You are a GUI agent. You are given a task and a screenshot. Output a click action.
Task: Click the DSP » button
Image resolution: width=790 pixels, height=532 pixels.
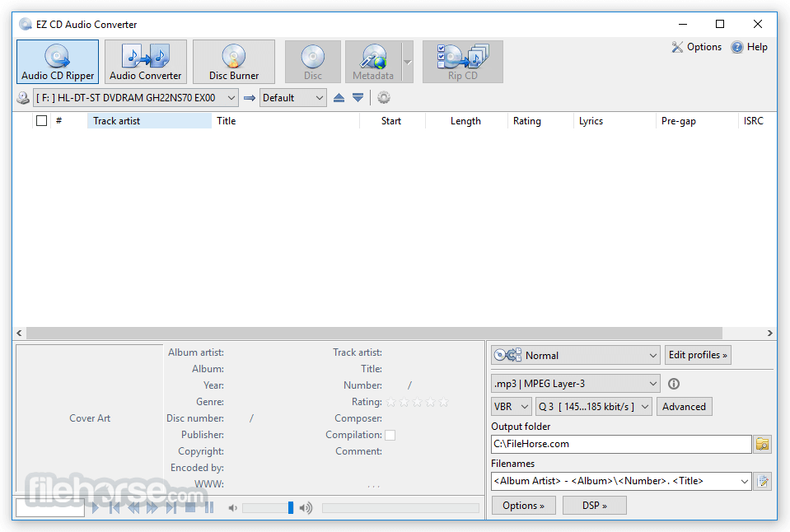pos(595,506)
